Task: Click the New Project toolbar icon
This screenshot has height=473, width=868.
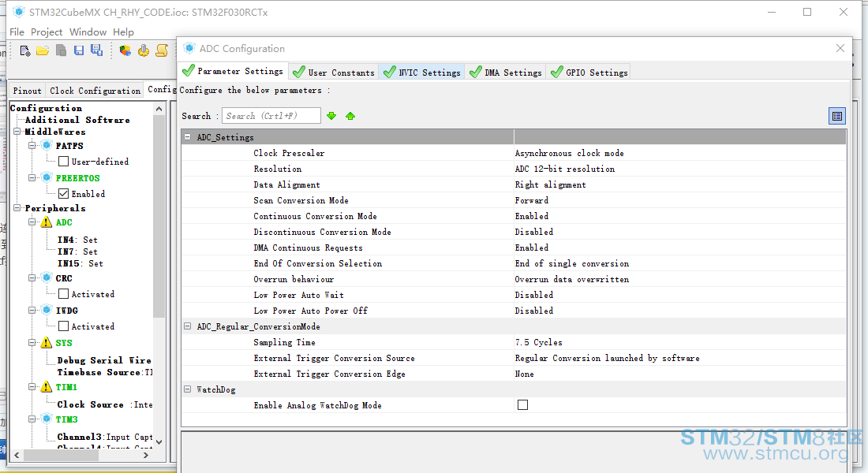Action: point(25,51)
